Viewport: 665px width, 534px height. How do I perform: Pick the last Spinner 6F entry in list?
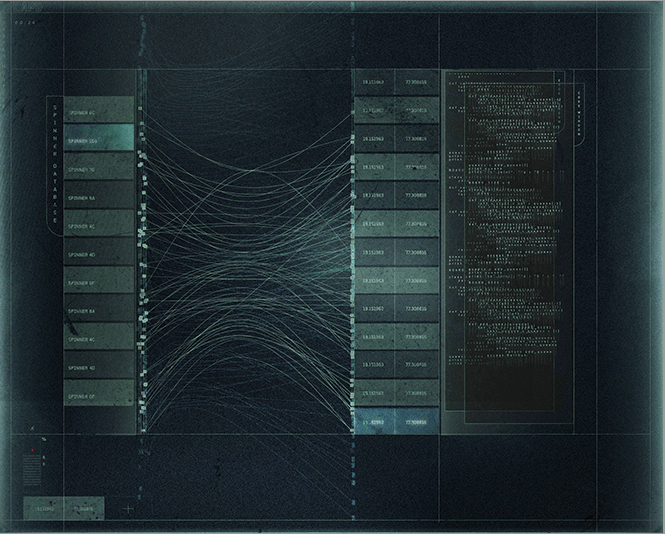(98, 397)
